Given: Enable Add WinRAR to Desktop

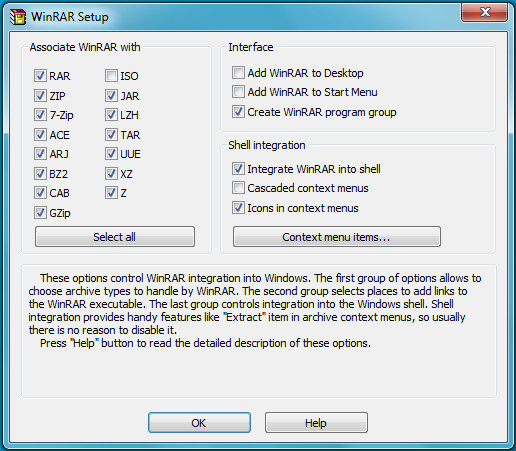Looking at the screenshot, I should [238, 72].
